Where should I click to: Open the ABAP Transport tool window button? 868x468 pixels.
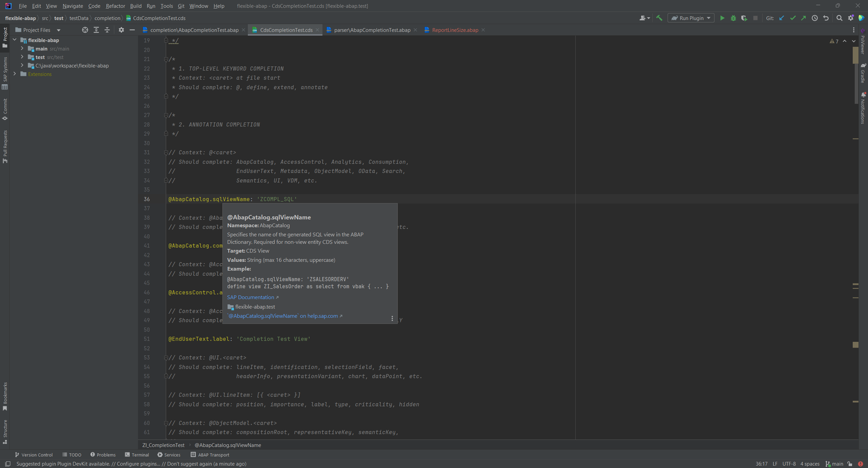(210, 455)
